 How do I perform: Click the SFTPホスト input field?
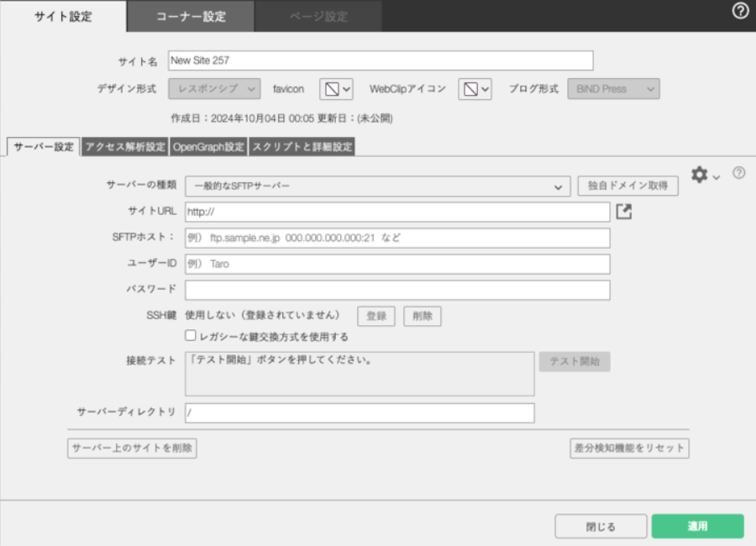pyautogui.click(x=397, y=238)
